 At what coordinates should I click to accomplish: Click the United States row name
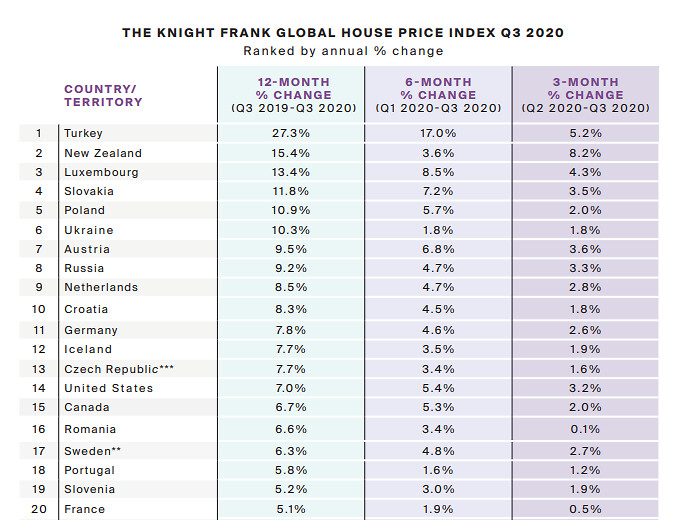(x=108, y=388)
